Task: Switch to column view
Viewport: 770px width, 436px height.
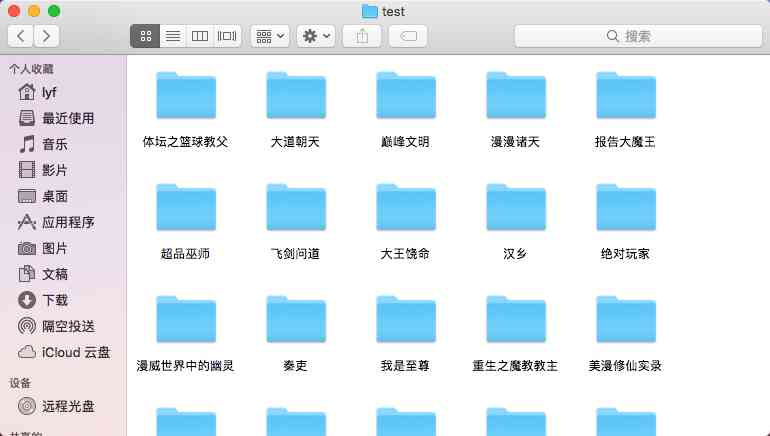Action: pyautogui.click(x=200, y=36)
